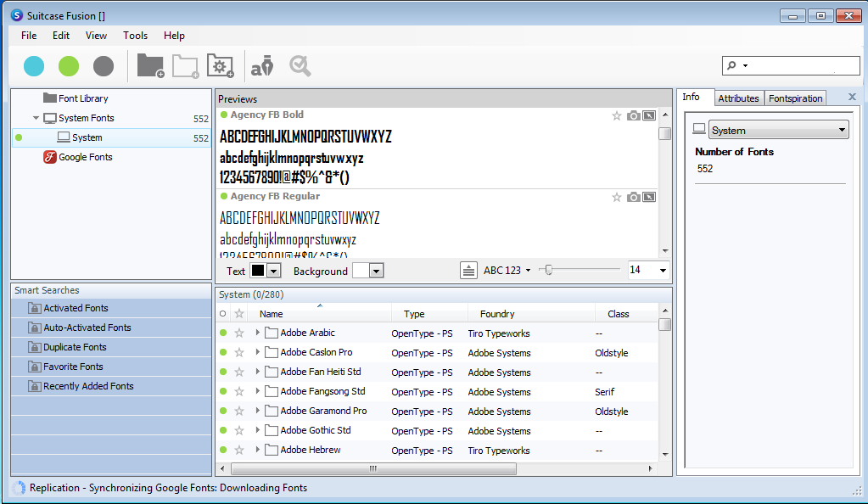Viewport: 868px width, 504px height.
Task: Toggle activation dot for Adobe Fangsong Std
Action: click(x=223, y=391)
